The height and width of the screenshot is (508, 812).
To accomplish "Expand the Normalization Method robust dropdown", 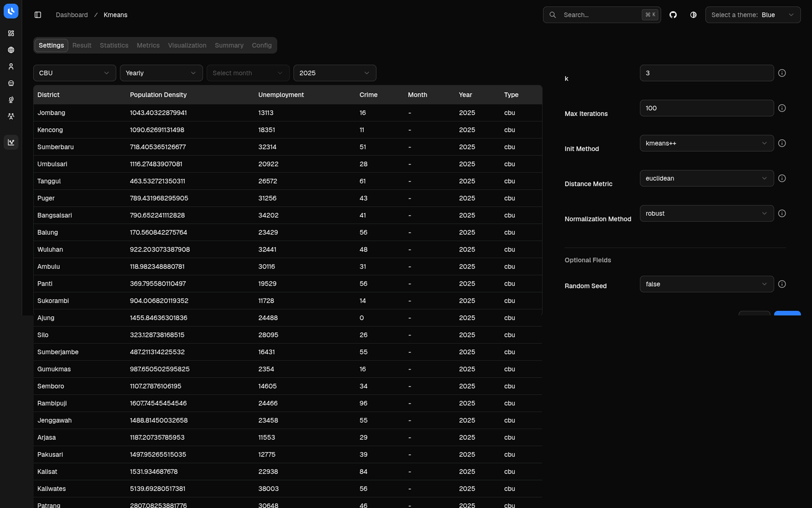I will (707, 214).
